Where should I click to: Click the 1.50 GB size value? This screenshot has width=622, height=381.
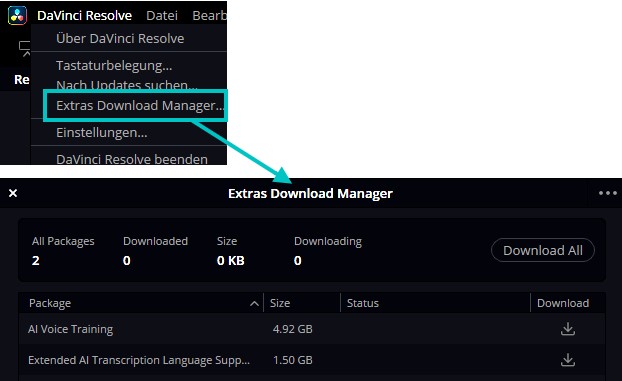[x=293, y=360]
